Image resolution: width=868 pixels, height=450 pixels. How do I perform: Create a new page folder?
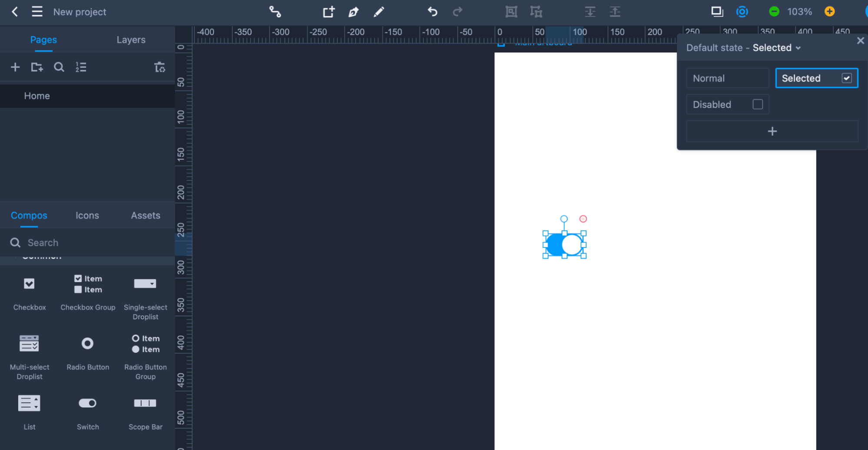click(37, 67)
